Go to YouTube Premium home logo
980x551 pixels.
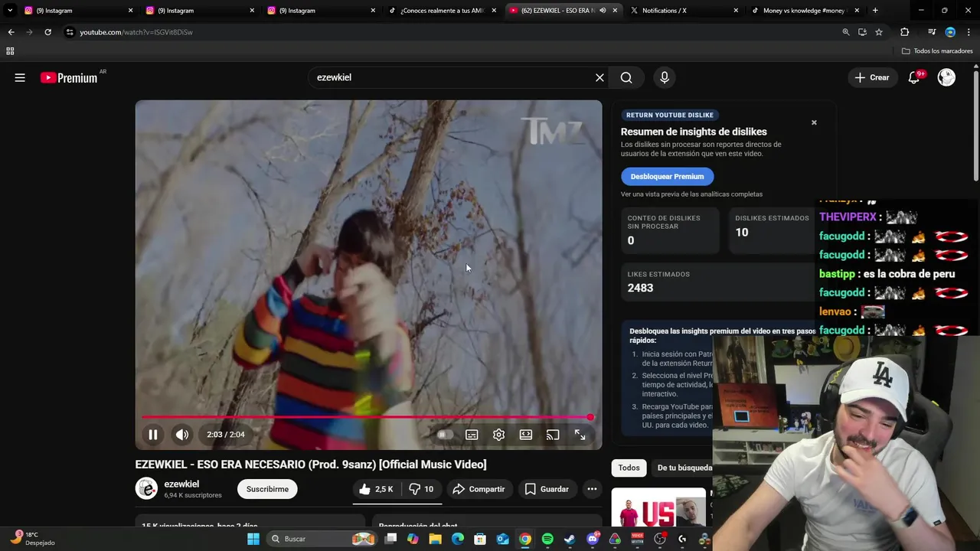69,77
